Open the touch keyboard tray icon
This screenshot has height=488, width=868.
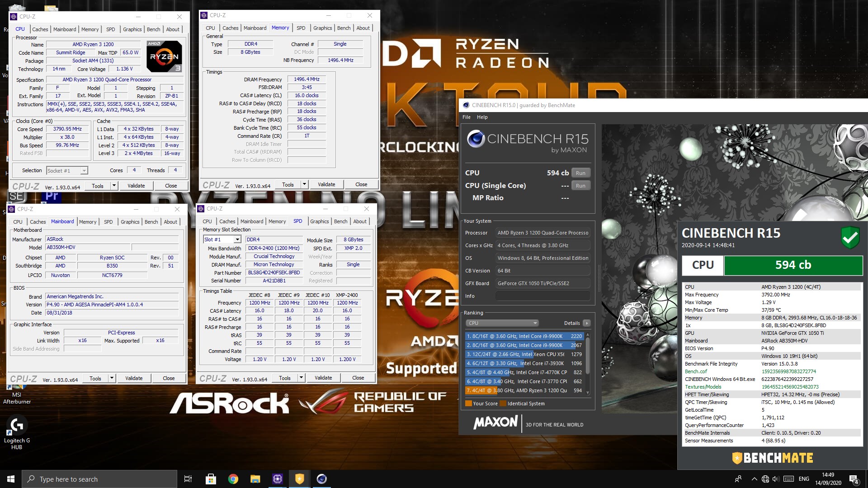click(788, 479)
